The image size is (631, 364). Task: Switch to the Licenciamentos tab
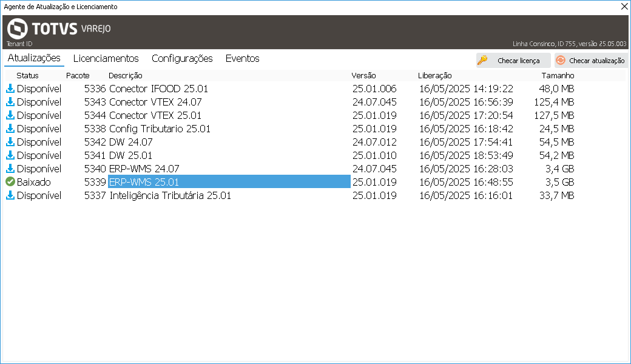[x=106, y=58]
